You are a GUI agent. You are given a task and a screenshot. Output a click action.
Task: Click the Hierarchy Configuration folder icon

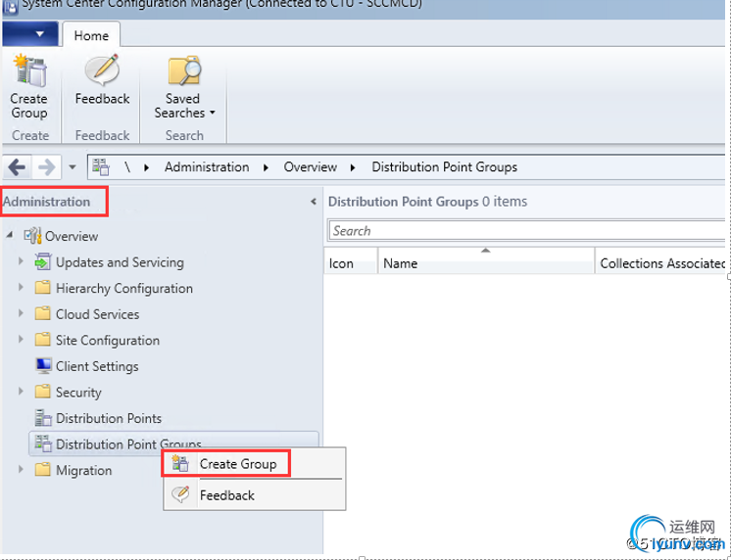[43, 288]
